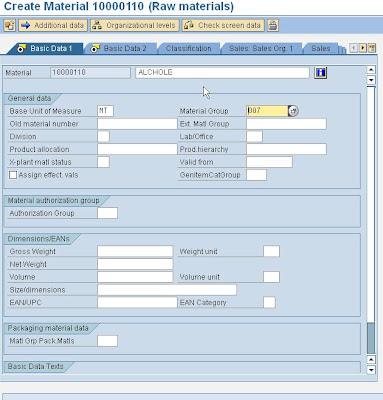Click the Gross Weight field
Screen dimensions: 383x400
click(135, 251)
